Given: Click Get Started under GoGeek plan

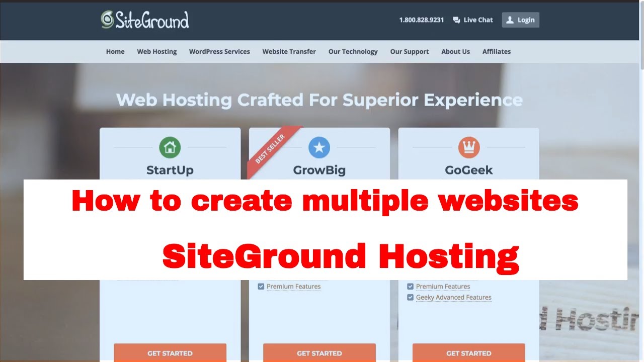Looking at the screenshot, I should [x=469, y=353].
